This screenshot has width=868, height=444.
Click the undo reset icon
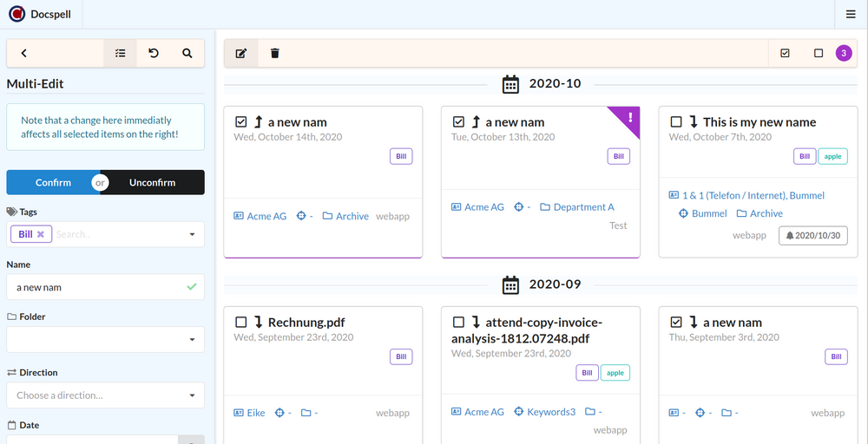click(154, 53)
